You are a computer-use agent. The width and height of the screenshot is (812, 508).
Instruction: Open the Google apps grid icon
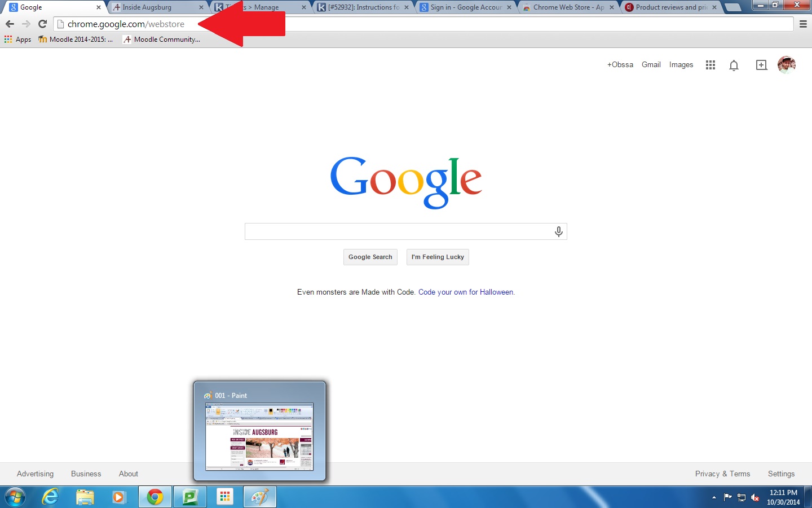click(x=710, y=65)
